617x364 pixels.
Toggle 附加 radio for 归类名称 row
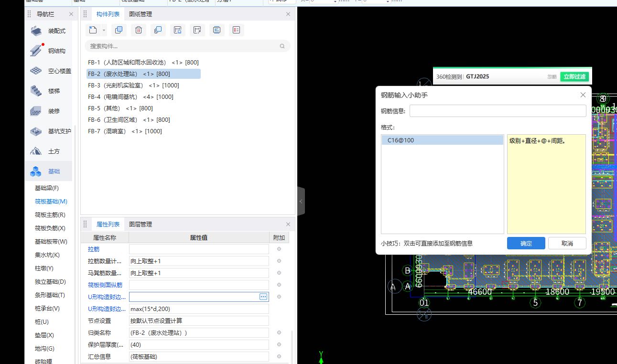279,332
